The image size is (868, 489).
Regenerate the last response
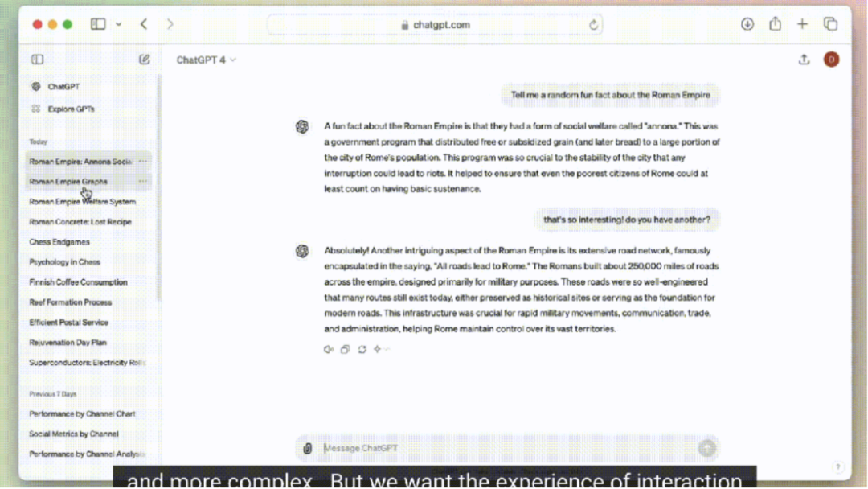(362, 349)
